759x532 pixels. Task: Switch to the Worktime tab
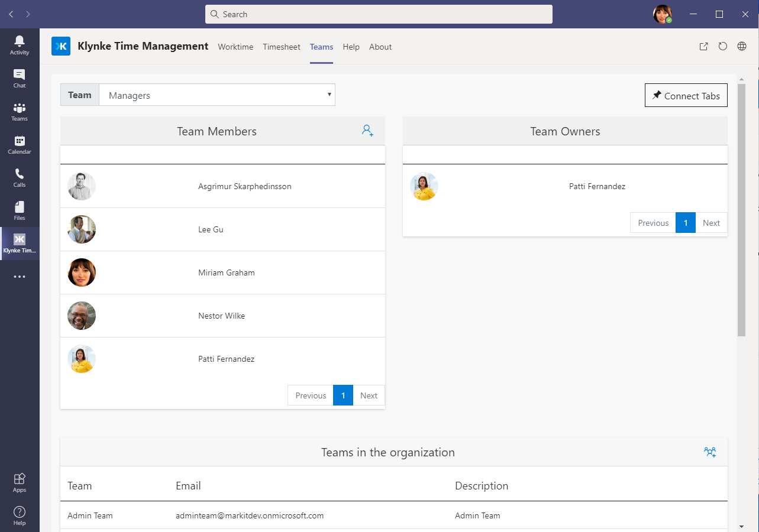tap(235, 47)
